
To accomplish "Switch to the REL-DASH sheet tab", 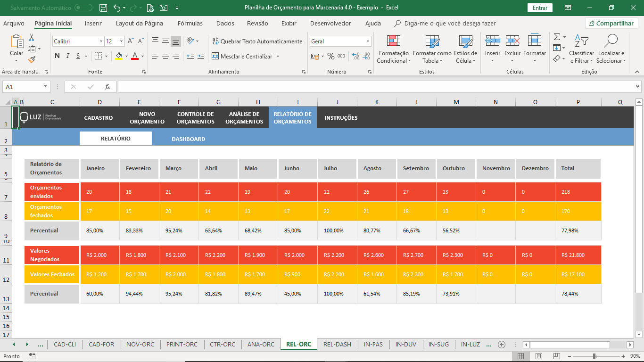I will pos(337,344).
